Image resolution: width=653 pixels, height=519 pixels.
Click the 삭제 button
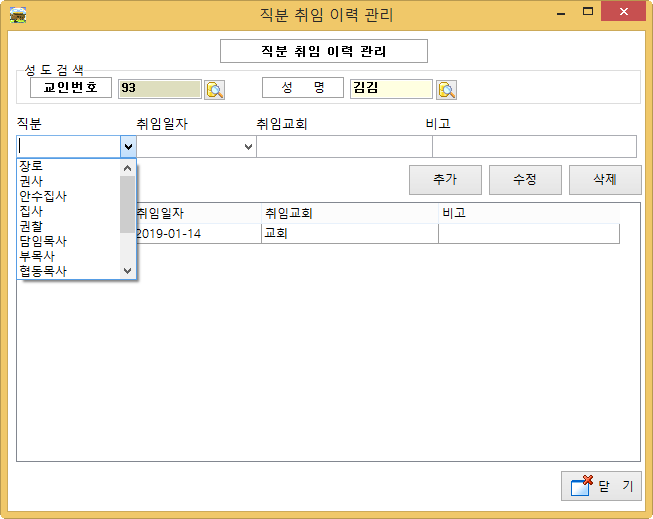[x=604, y=180]
